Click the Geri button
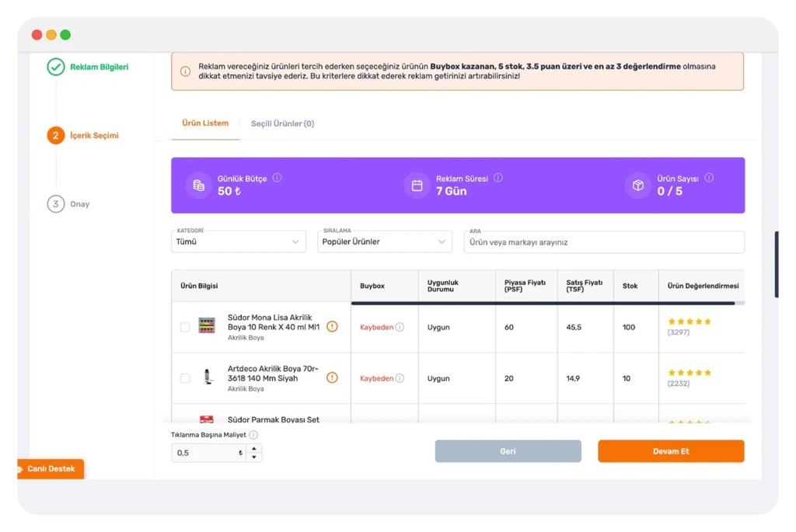Screen dimensions: 796x532 [x=508, y=451]
